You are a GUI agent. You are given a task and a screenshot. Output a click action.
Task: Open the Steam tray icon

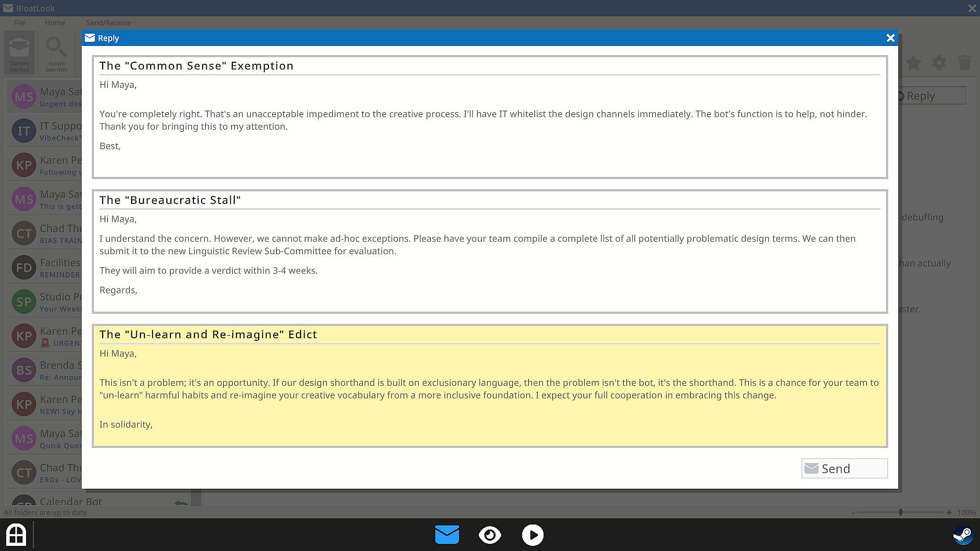pyautogui.click(x=963, y=535)
